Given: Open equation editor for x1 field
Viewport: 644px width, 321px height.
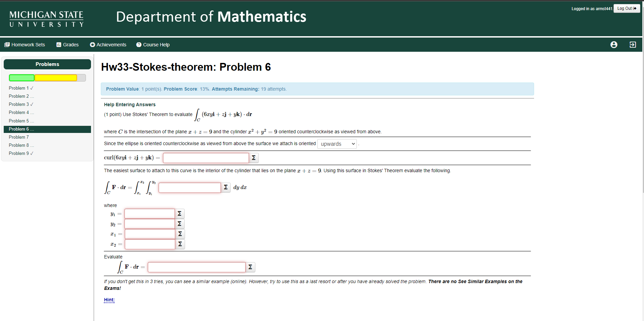Looking at the screenshot, I should 180,234.
